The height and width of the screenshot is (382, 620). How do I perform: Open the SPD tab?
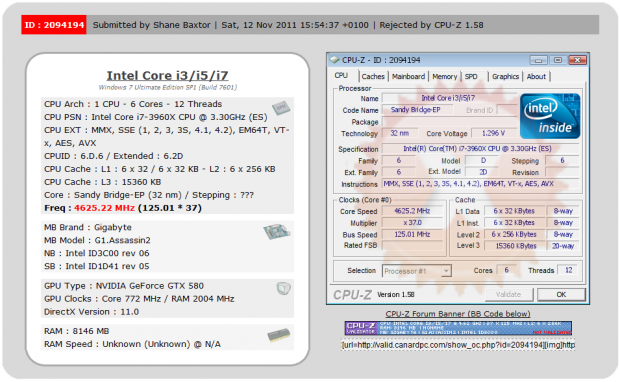coord(471,76)
